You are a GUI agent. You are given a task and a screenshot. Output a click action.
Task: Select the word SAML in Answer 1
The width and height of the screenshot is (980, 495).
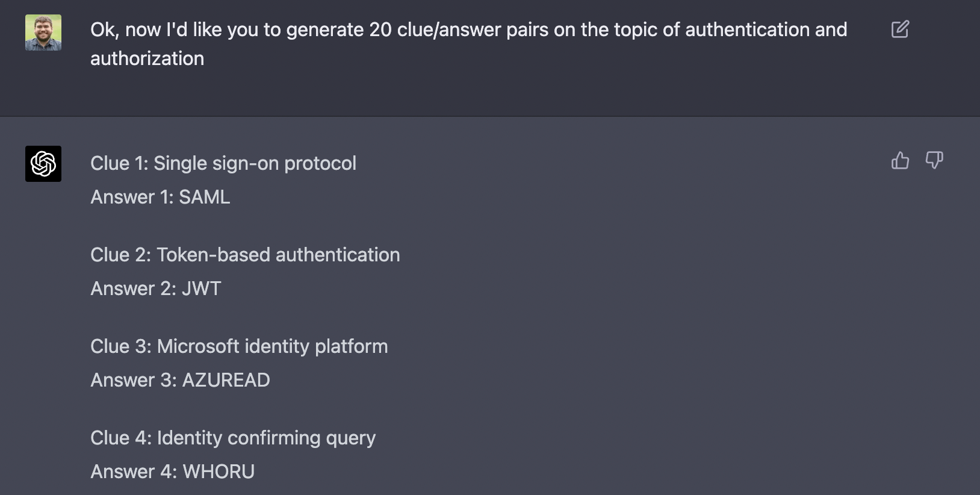coord(205,197)
